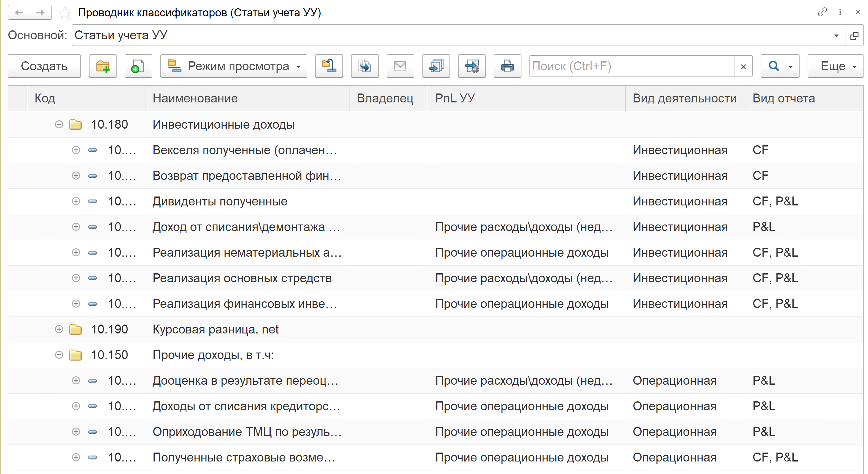This screenshot has width=868, height=474.
Task: Open Режим просмотра dropdown
Action: tap(234, 66)
